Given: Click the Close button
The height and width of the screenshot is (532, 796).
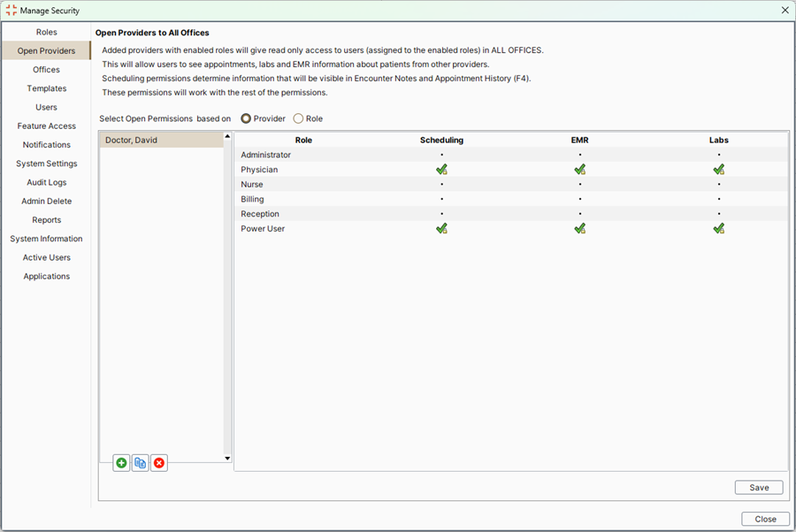Looking at the screenshot, I should (x=765, y=520).
